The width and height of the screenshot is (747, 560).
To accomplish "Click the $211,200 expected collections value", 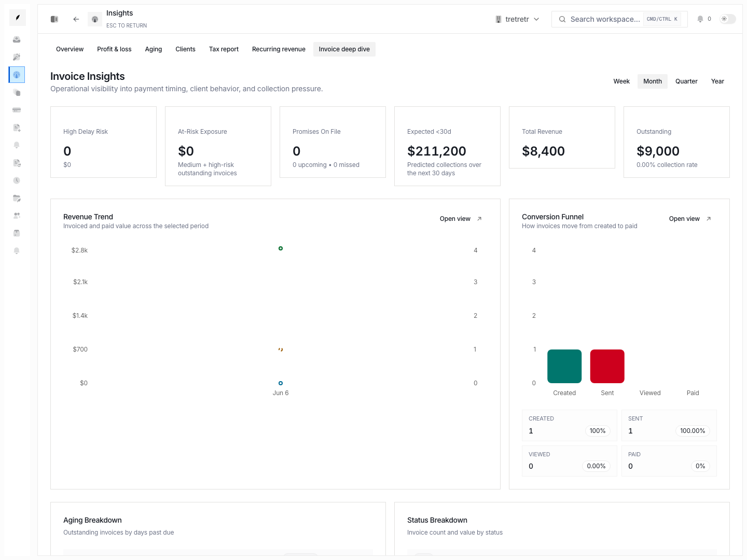I will coord(437,151).
